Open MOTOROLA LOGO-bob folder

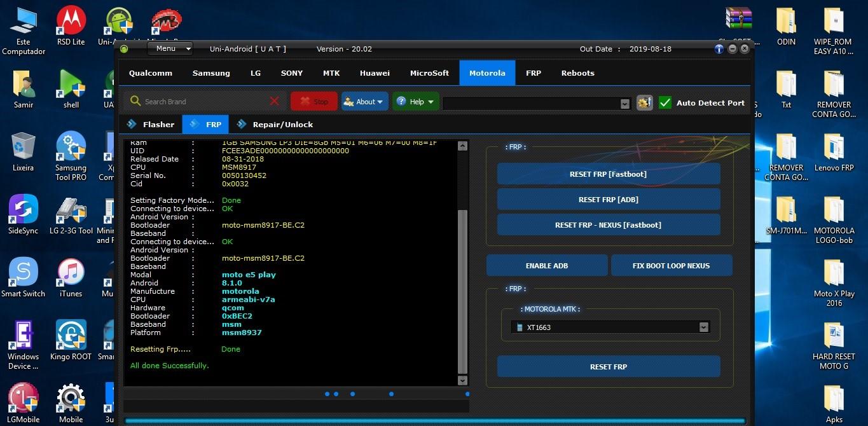point(834,219)
